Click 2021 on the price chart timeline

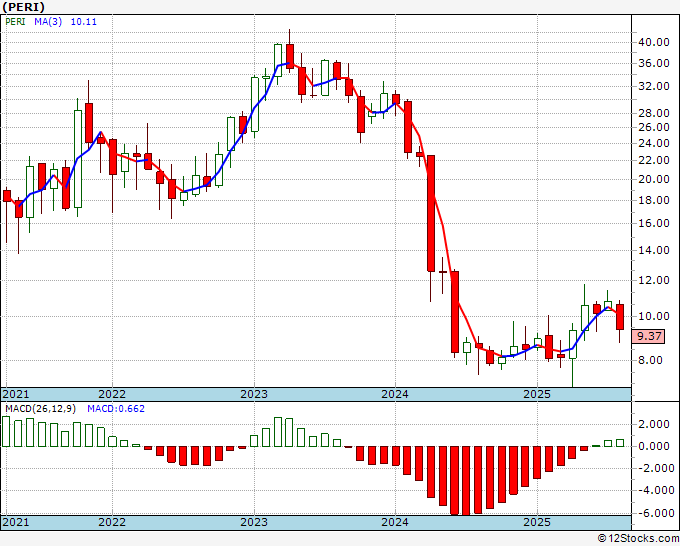coord(16,394)
